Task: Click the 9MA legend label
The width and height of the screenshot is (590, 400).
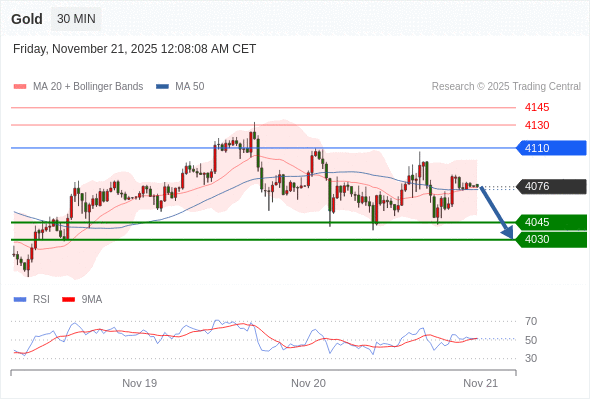Action: (x=92, y=300)
